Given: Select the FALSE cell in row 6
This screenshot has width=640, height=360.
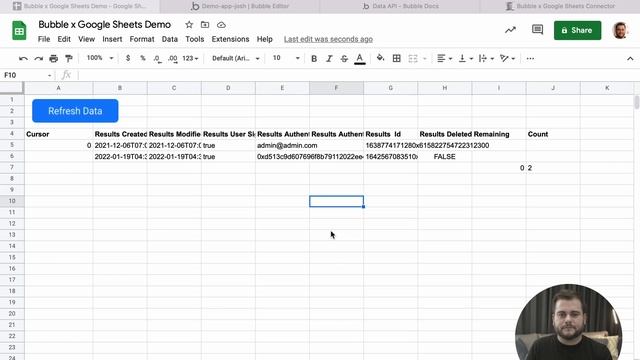Looking at the screenshot, I should [444, 157].
